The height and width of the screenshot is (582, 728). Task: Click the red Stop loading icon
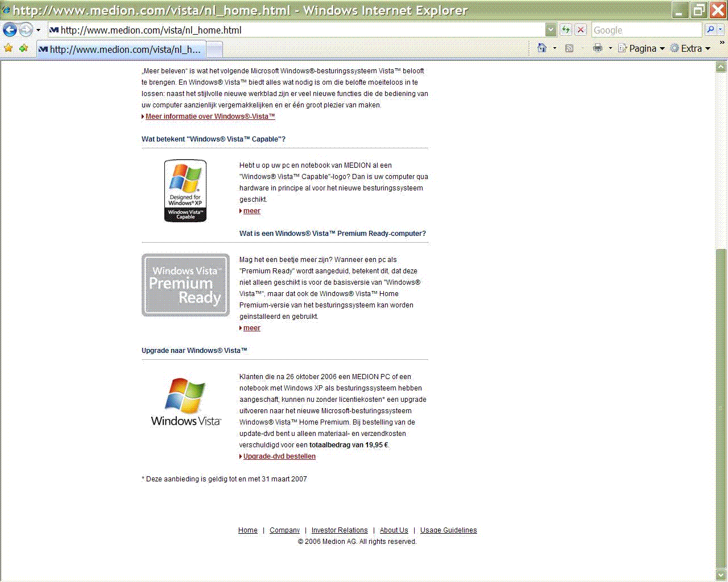[x=581, y=30]
